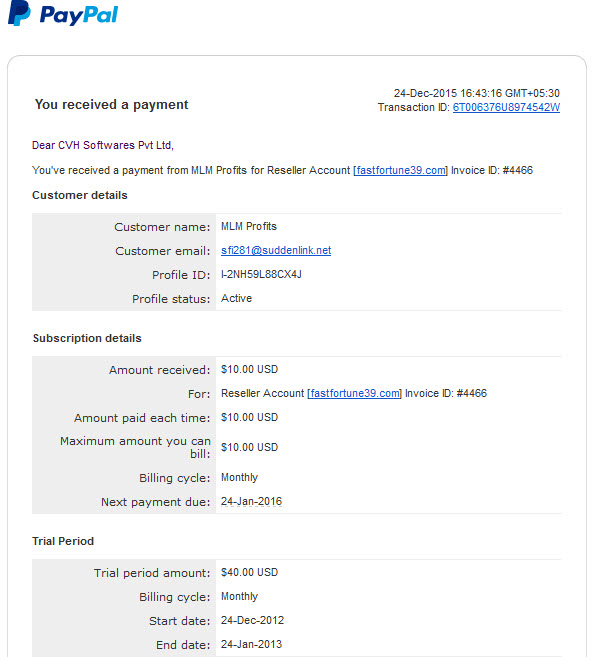Click the Trial period amount $40.00 USD
The image size is (597, 657).
250,572
